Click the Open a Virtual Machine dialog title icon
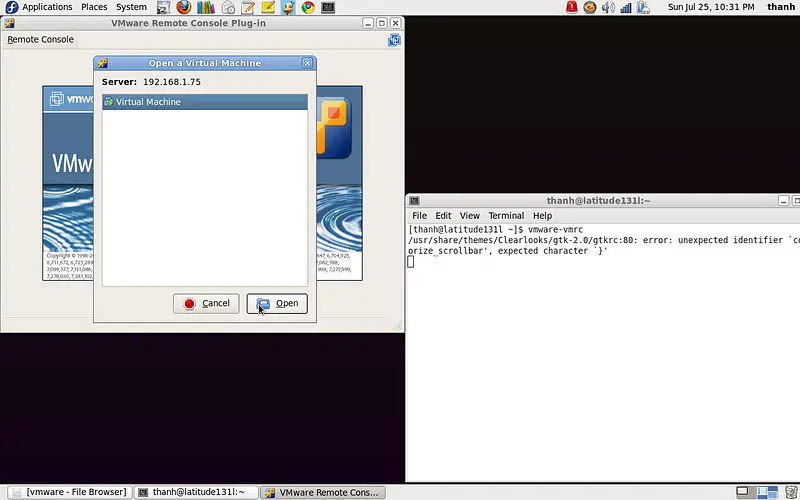800x500 pixels. (x=103, y=63)
